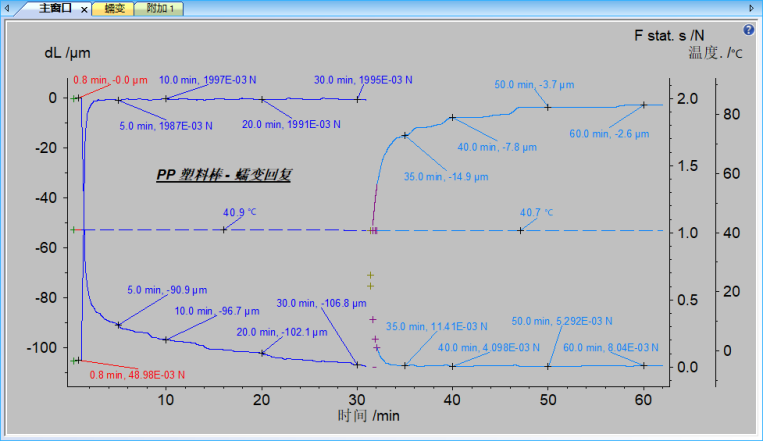Open the help question mark icon
Viewport: 763px width, 441px height.
[748, 30]
